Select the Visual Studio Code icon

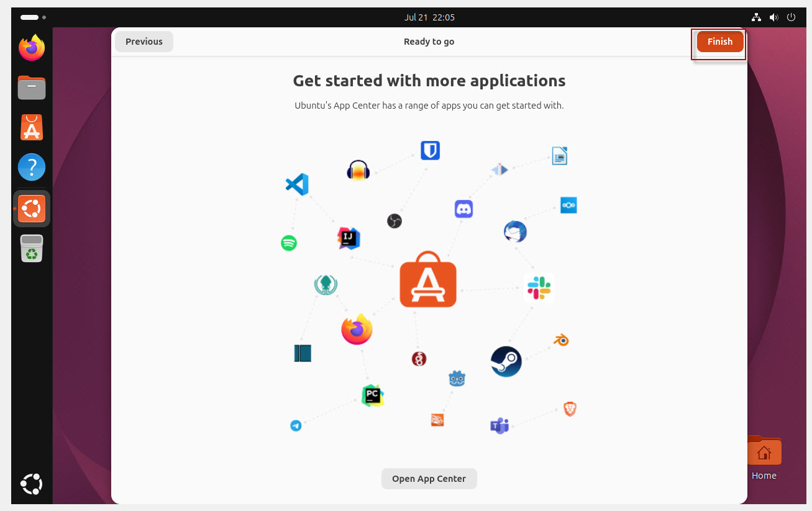(297, 184)
